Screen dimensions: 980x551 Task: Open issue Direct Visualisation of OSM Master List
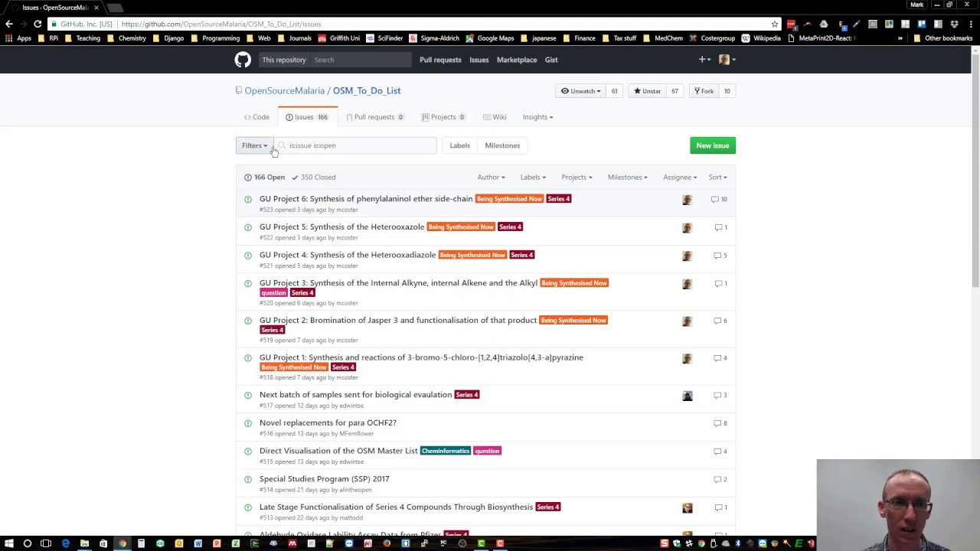pos(338,451)
